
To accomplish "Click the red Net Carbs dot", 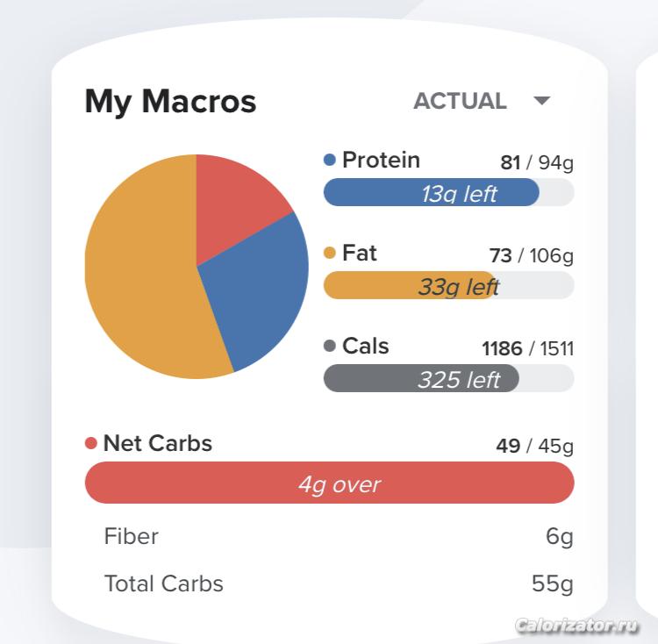I will (91, 444).
